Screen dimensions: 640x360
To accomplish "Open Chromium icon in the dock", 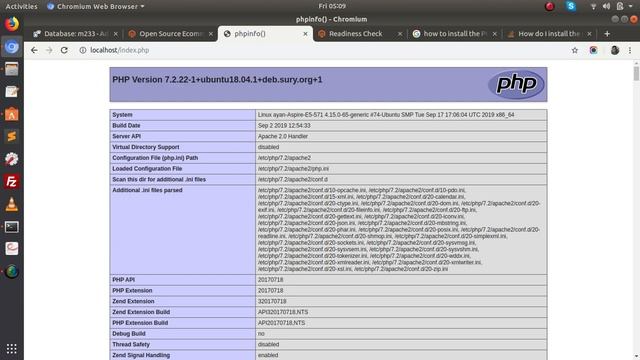I will (11, 47).
